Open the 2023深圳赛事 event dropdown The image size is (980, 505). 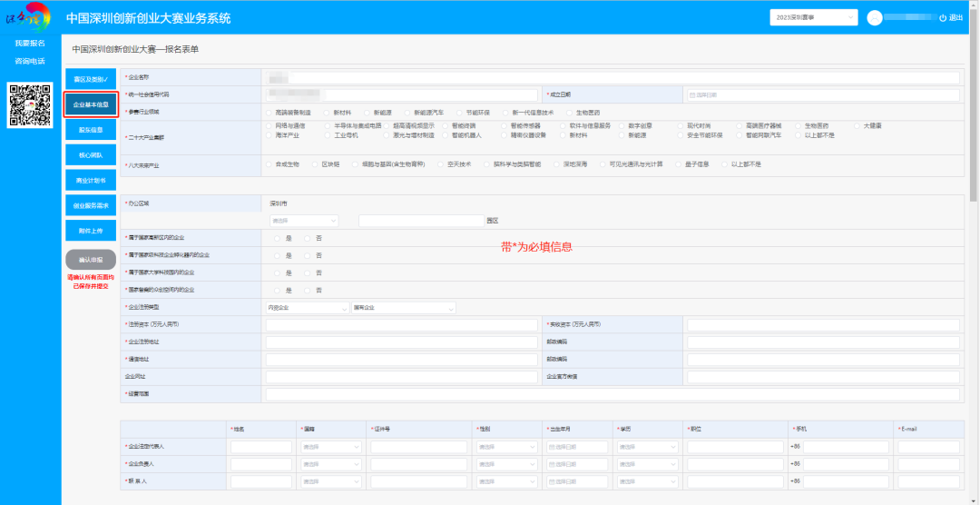813,18
